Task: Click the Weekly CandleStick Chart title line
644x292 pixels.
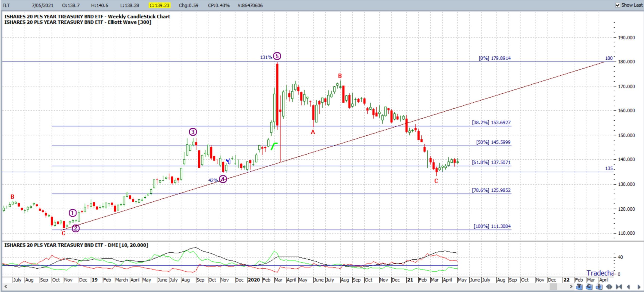Action: coord(87,16)
